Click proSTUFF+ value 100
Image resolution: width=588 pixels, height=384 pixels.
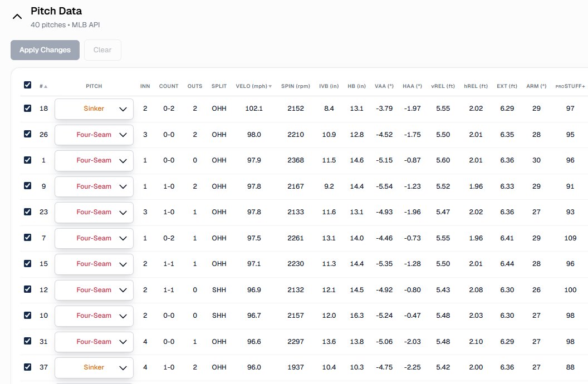[x=570, y=289]
